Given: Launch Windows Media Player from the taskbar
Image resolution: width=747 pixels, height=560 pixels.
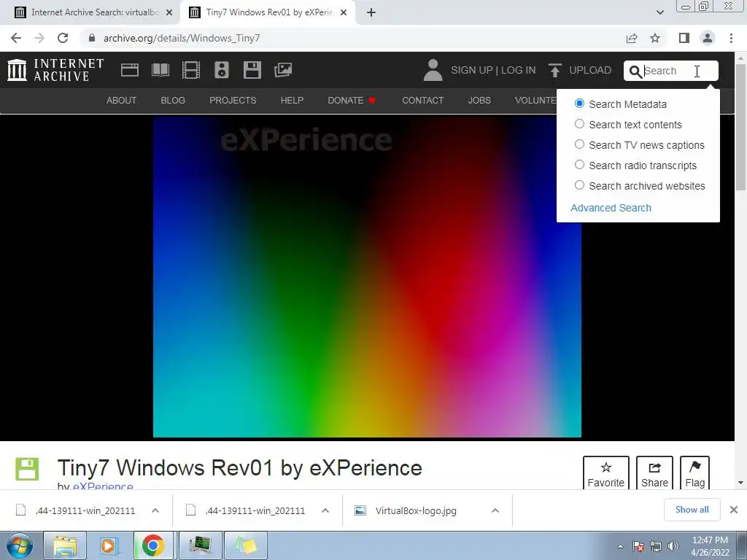Looking at the screenshot, I should click(108, 545).
